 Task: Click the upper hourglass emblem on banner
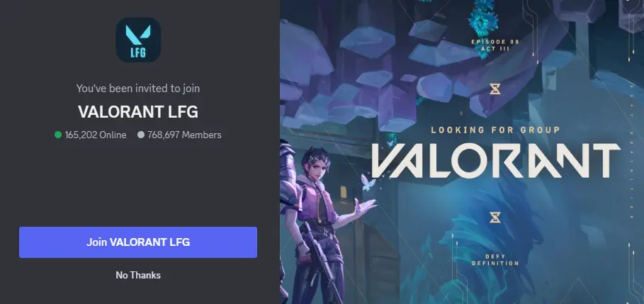coord(495,89)
